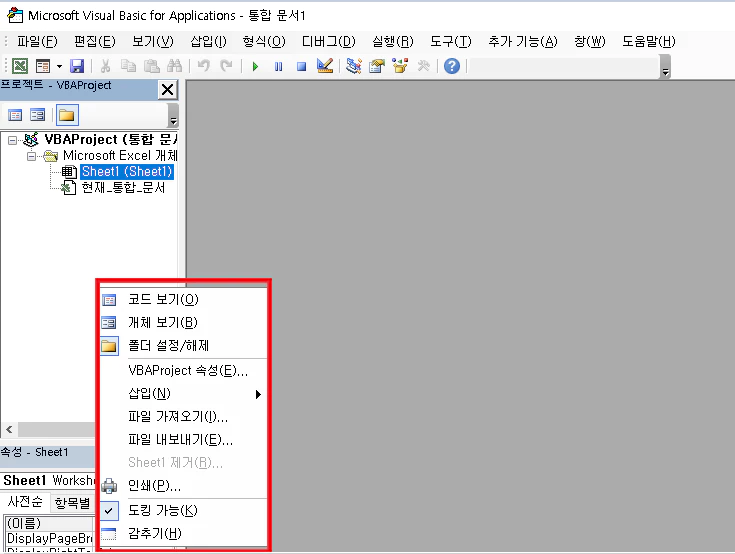Switch to the 항목별 properties tab

coord(72,503)
